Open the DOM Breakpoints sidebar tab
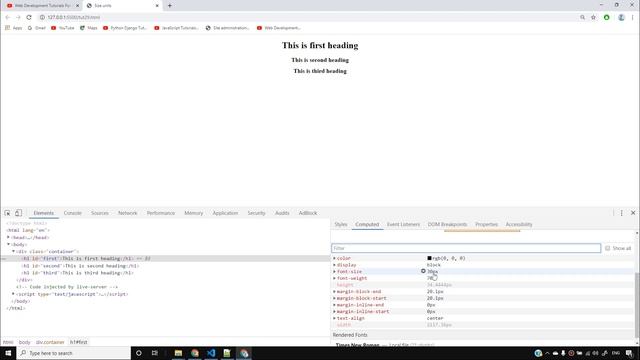 click(x=447, y=224)
